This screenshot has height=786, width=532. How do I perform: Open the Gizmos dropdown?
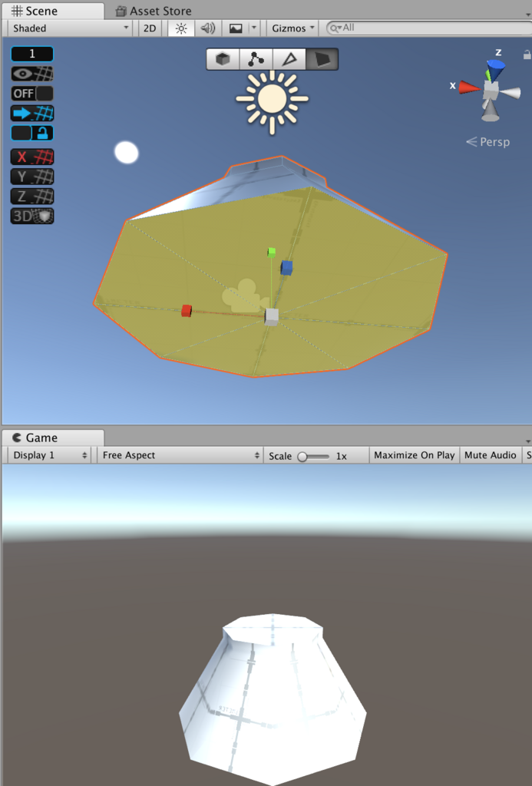292,28
